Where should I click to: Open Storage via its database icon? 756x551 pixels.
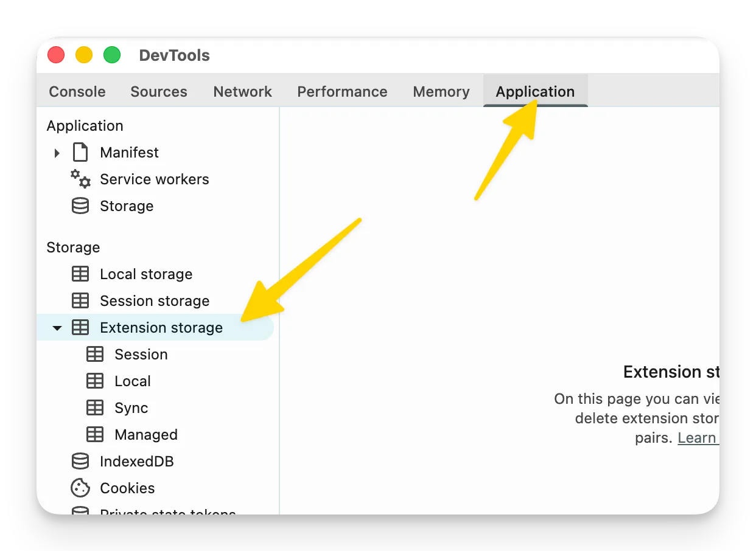click(x=80, y=206)
